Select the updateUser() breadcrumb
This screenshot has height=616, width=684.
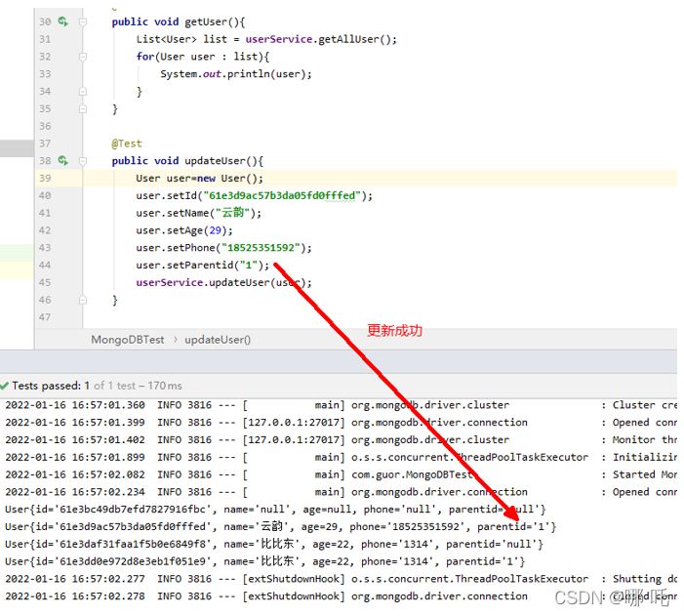tap(218, 340)
